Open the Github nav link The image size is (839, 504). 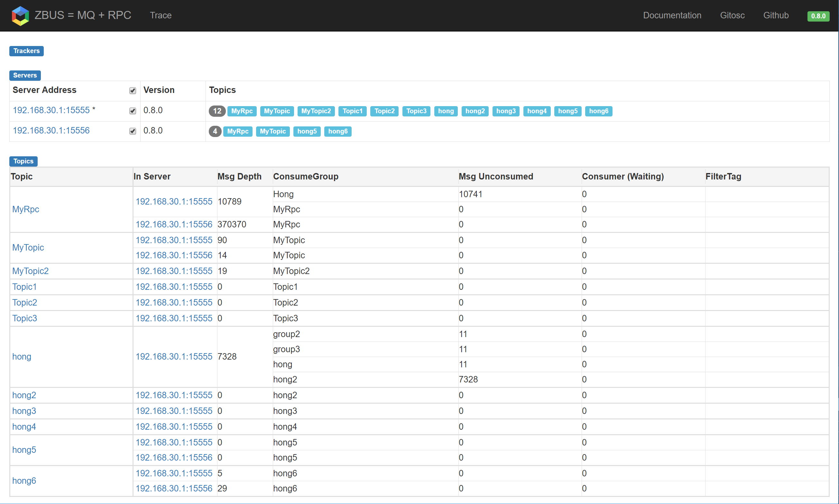point(776,15)
